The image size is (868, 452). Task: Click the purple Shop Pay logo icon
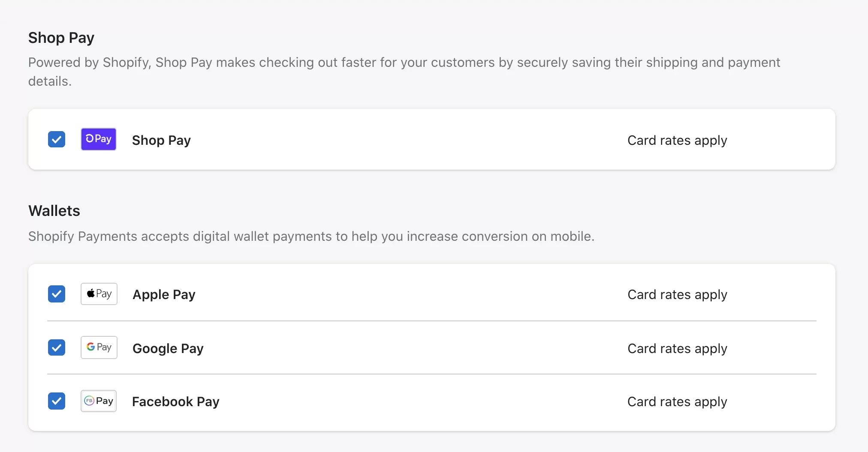[99, 139]
